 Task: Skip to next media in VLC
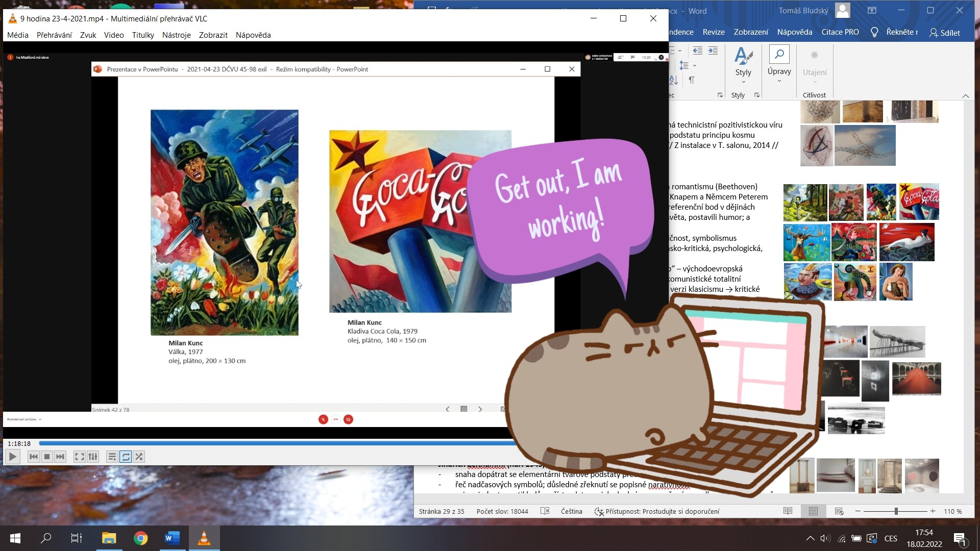coord(60,457)
